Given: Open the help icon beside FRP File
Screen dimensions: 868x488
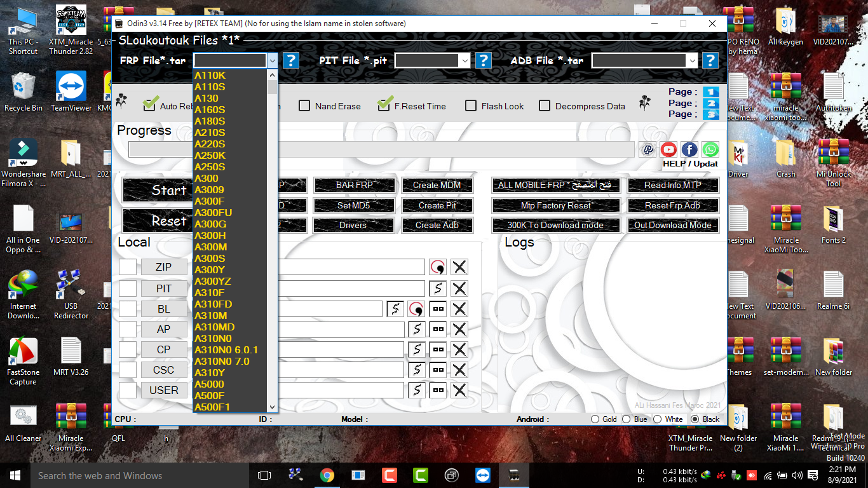Looking at the screenshot, I should (x=290, y=60).
